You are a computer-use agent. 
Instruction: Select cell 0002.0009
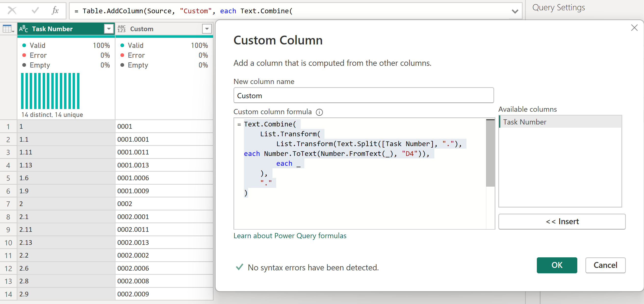(x=164, y=294)
